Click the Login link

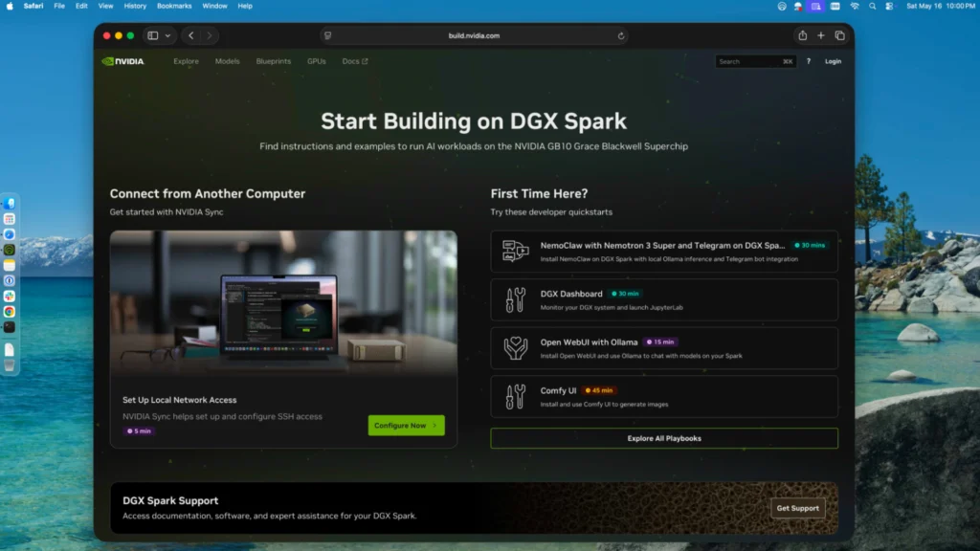click(834, 61)
